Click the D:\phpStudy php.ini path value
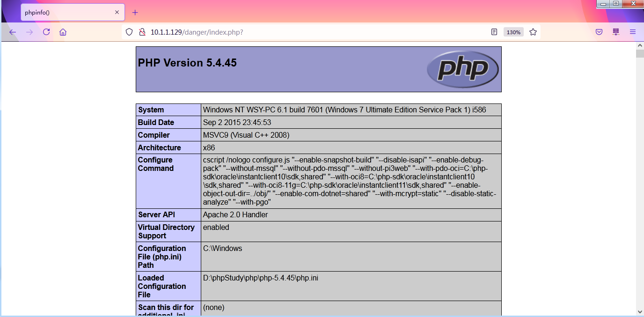The width and height of the screenshot is (644, 317). (x=261, y=278)
